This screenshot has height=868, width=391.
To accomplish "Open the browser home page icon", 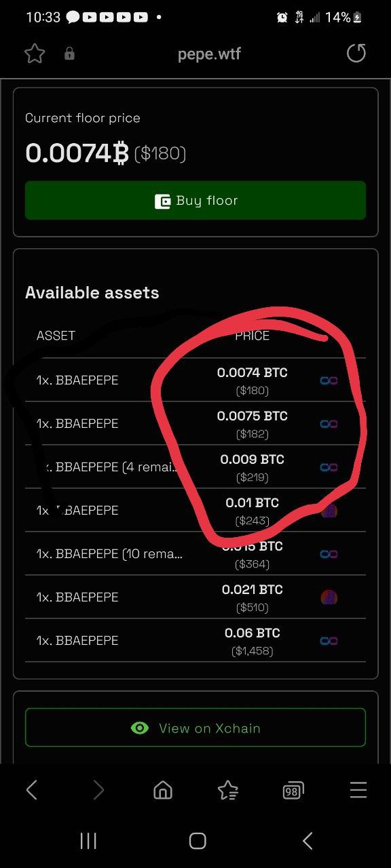I will [x=163, y=790].
